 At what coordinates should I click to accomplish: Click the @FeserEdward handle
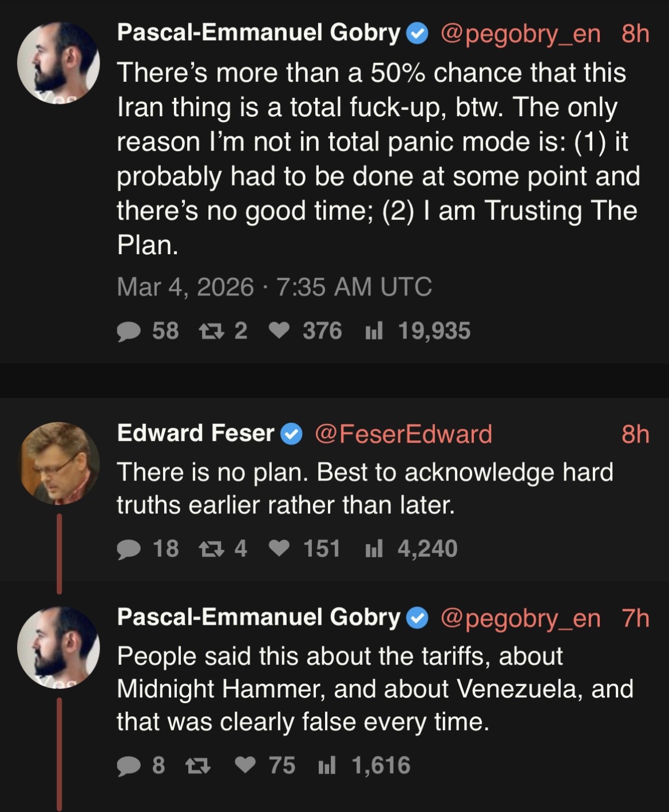coord(403,433)
